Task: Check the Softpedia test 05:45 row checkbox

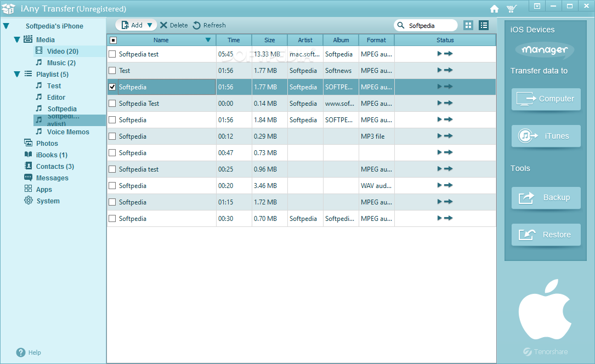Action: [x=112, y=54]
